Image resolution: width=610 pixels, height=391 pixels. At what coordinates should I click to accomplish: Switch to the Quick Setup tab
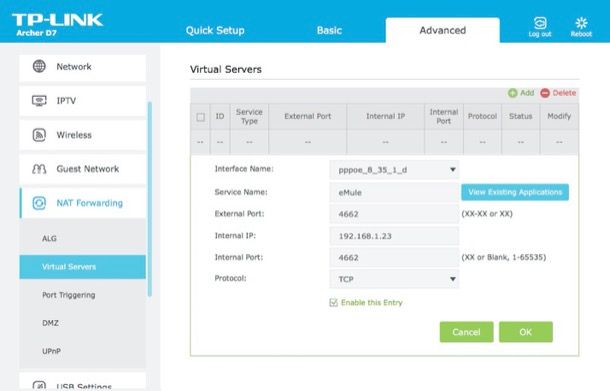215,30
